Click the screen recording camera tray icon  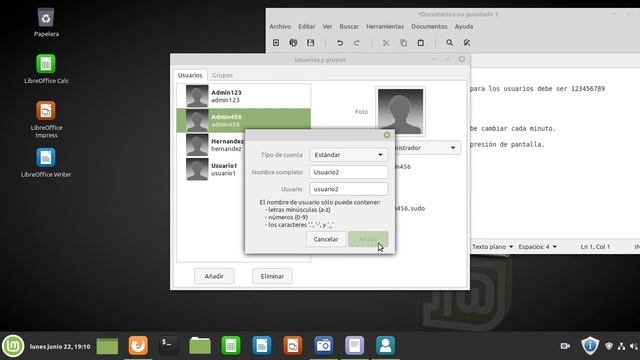pos(565,346)
